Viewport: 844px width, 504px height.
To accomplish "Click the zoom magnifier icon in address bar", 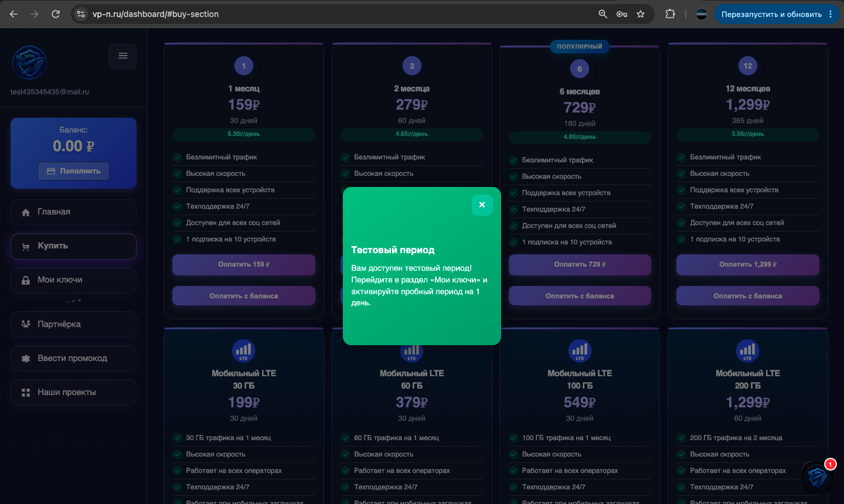I will coord(603,14).
